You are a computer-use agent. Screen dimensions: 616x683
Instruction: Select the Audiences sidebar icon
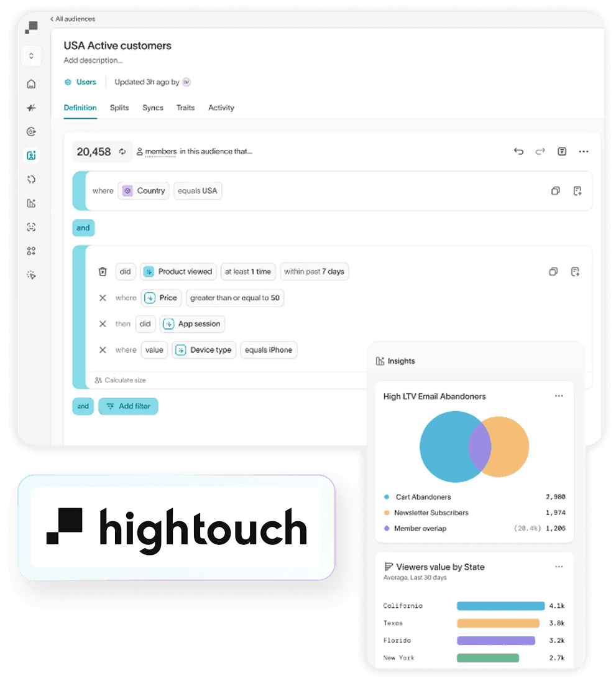coord(31,155)
